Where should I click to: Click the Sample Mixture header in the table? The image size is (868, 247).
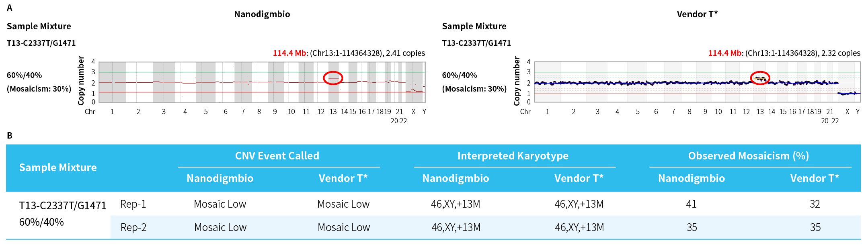click(58, 167)
